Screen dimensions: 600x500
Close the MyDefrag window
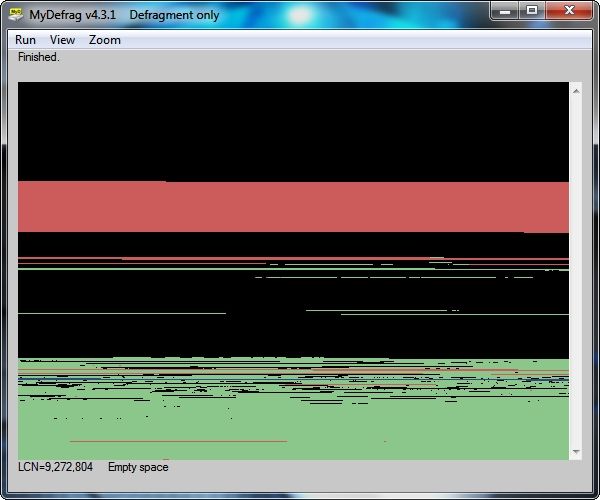[569, 11]
